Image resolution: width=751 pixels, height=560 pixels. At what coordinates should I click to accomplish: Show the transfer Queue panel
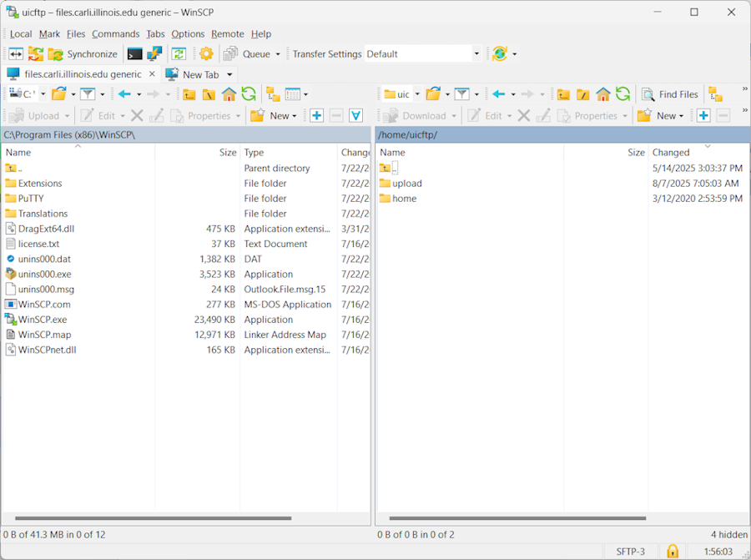[253, 53]
